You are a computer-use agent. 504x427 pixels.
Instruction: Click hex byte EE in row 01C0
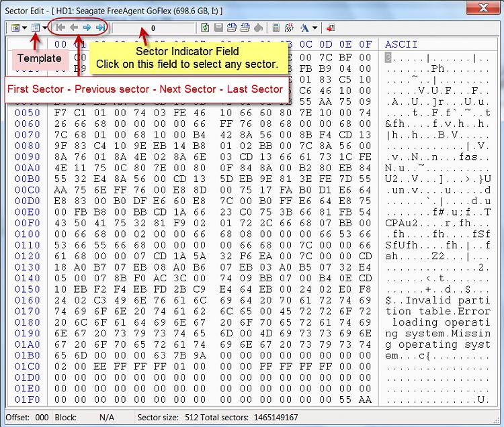click(100, 367)
